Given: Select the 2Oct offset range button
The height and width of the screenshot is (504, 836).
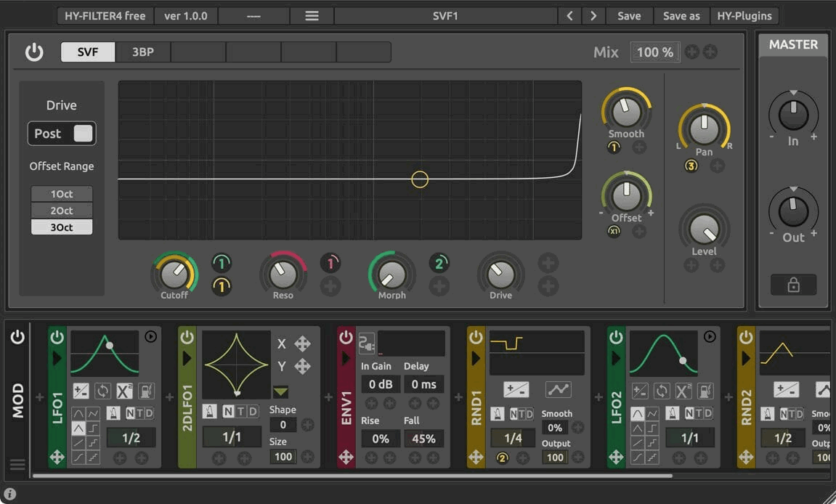Looking at the screenshot, I should [62, 211].
